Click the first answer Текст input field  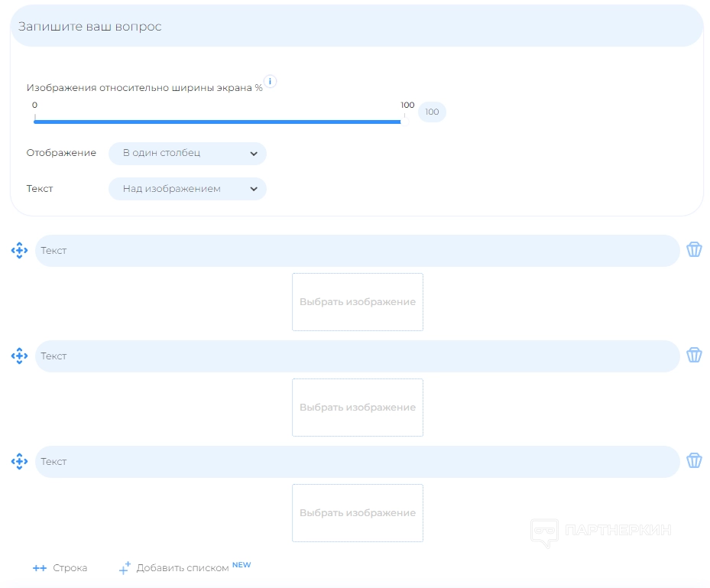coord(357,251)
